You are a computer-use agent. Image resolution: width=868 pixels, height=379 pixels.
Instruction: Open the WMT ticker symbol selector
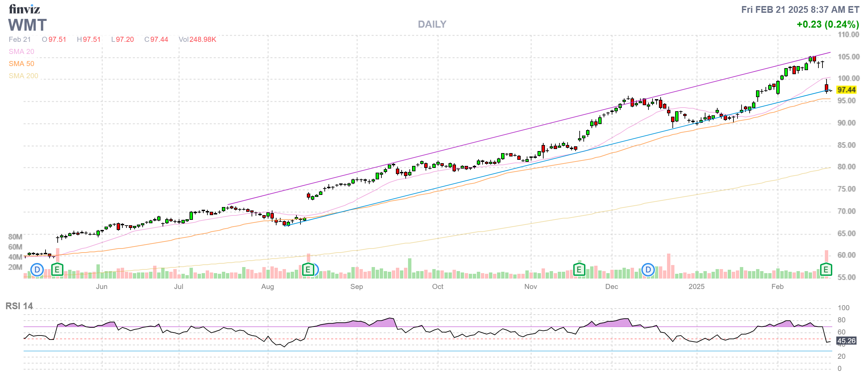point(27,25)
